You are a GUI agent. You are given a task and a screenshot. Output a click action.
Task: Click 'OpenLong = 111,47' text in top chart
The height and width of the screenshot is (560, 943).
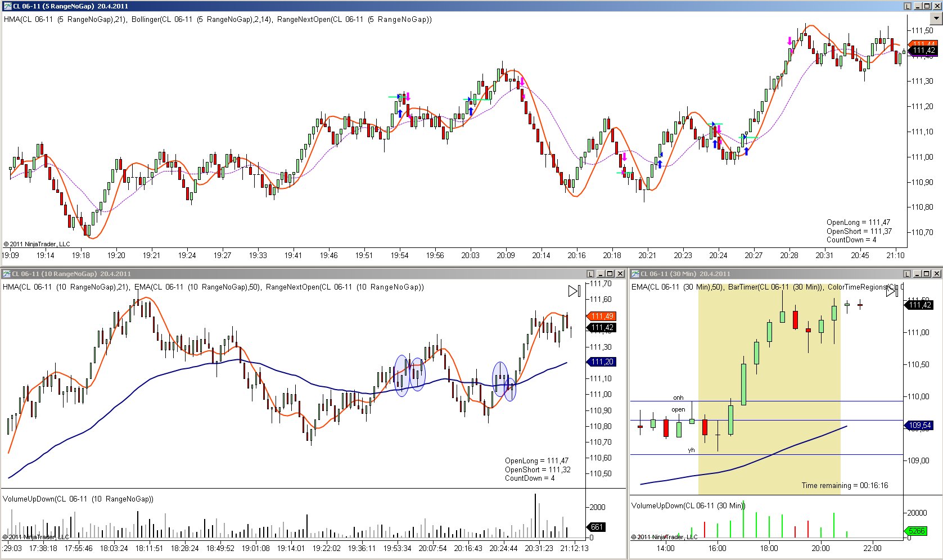858,222
